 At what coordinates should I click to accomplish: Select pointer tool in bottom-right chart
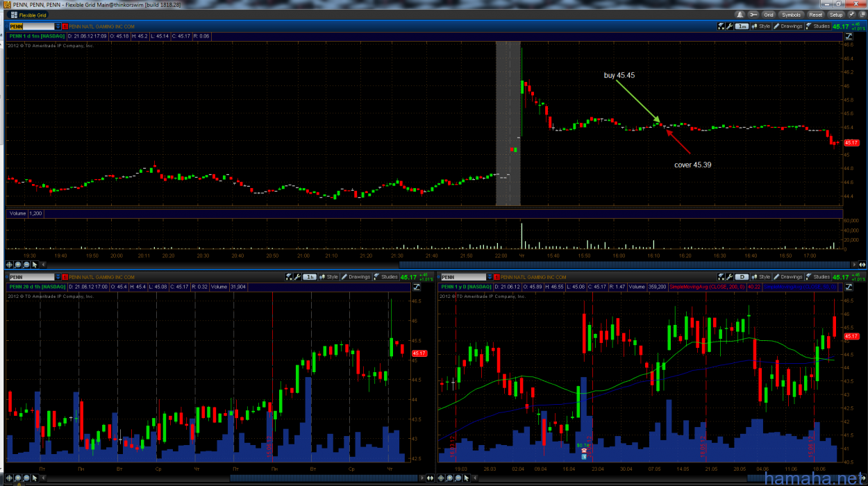coord(467,478)
